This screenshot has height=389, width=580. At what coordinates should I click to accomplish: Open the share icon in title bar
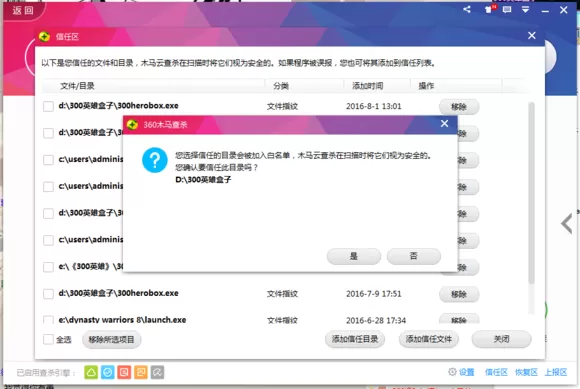tap(467, 10)
